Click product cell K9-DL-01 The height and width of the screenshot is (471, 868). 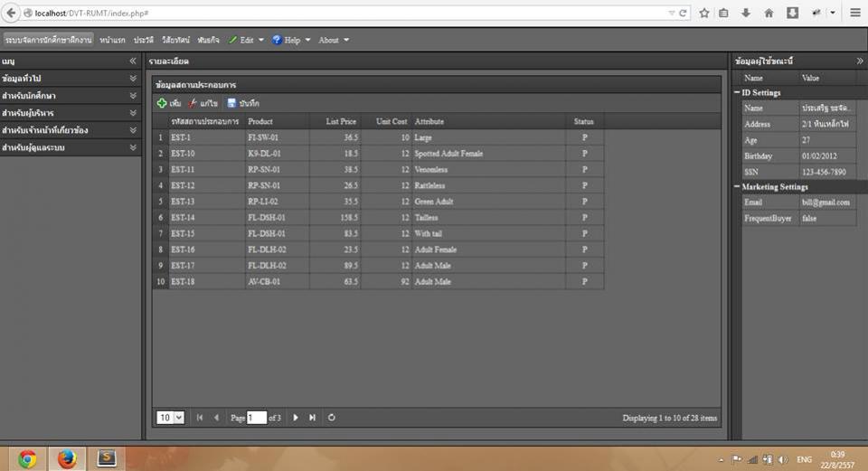278,154
